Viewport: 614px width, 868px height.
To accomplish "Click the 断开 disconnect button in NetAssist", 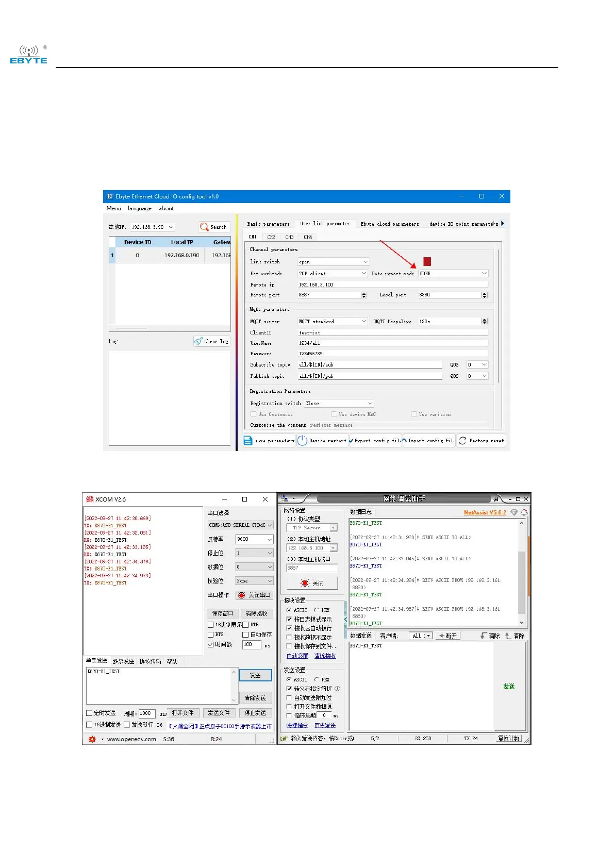I will pyautogui.click(x=447, y=636).
